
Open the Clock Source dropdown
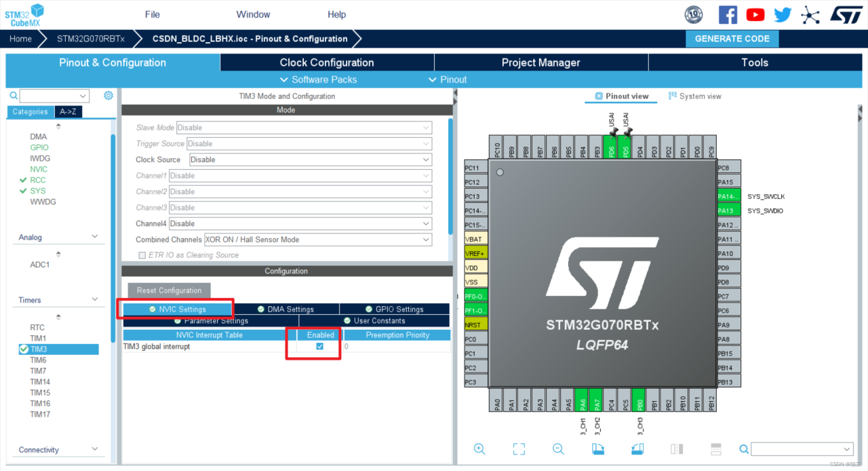[310, 159]
